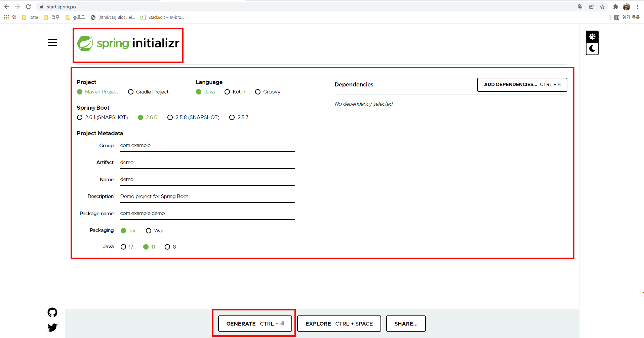Go back in browser history

(x=7, y=7)
